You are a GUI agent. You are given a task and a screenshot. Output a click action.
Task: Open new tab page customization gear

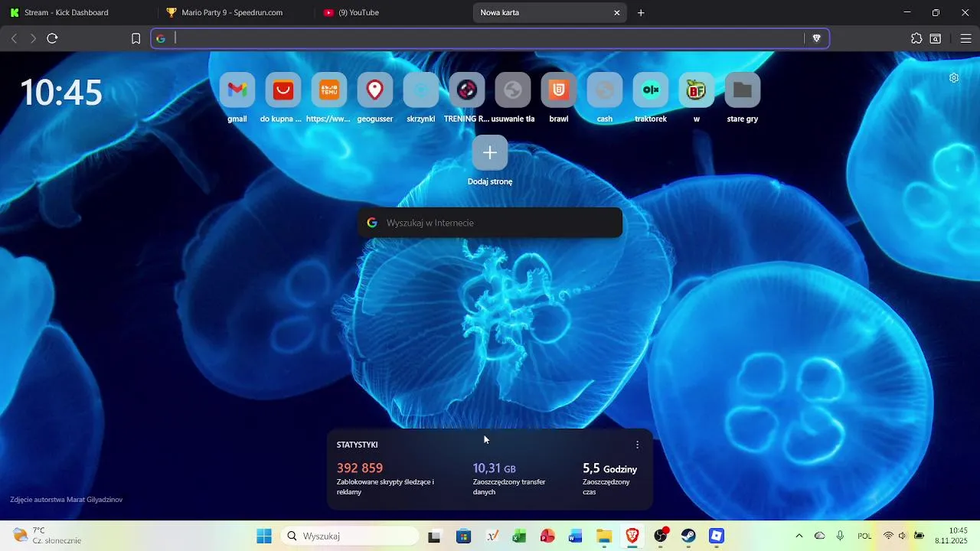click(x=954, y=78)
